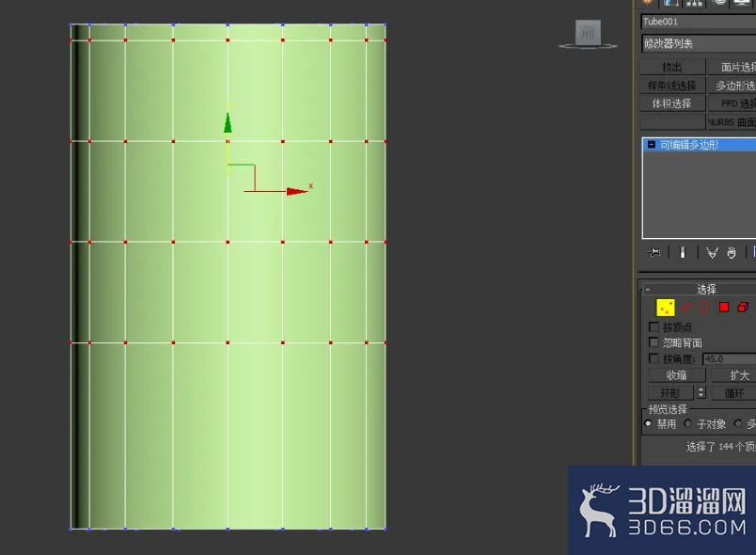Enable the 忽略背面 checkbox

click(x=654, y=342)
